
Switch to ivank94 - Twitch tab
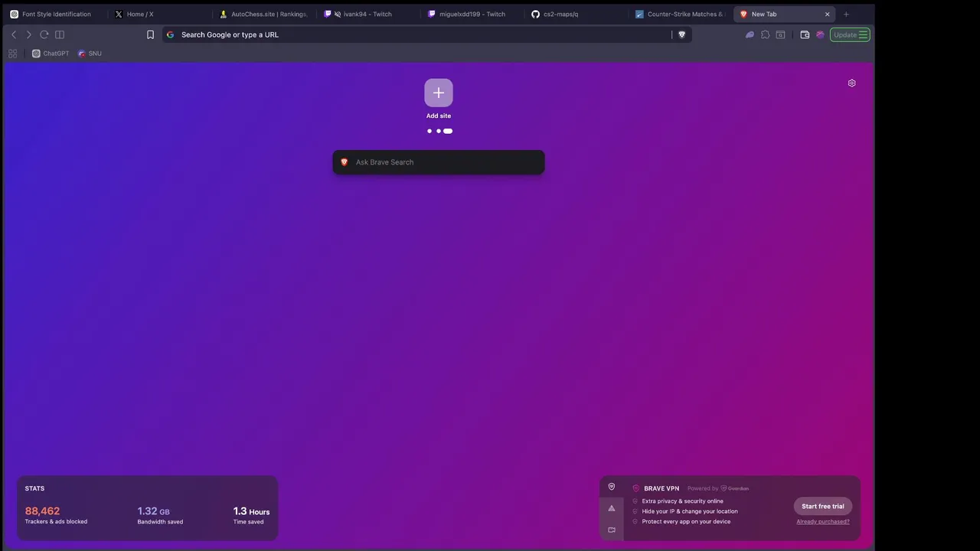tap(367, 14)
